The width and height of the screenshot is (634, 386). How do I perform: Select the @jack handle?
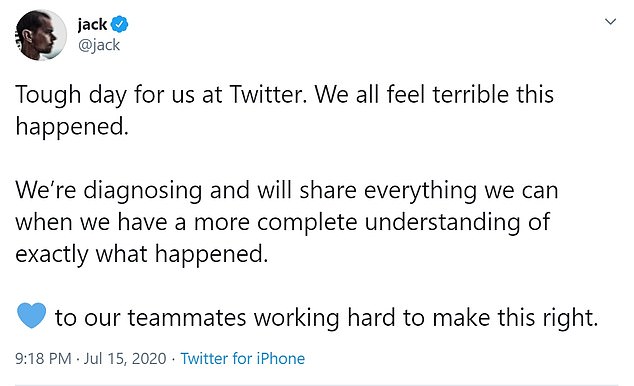(99, 45)
